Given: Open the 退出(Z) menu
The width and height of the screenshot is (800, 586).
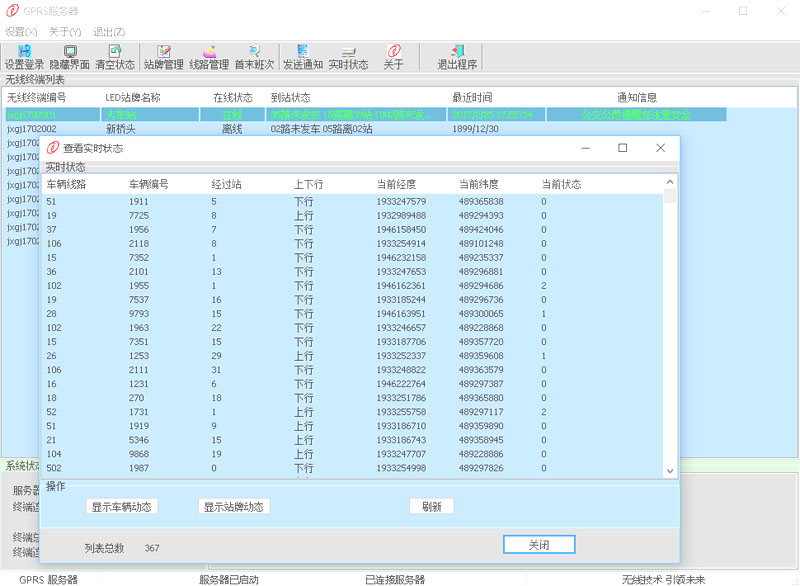Looking at the screenshot, I should coord(109,32).
